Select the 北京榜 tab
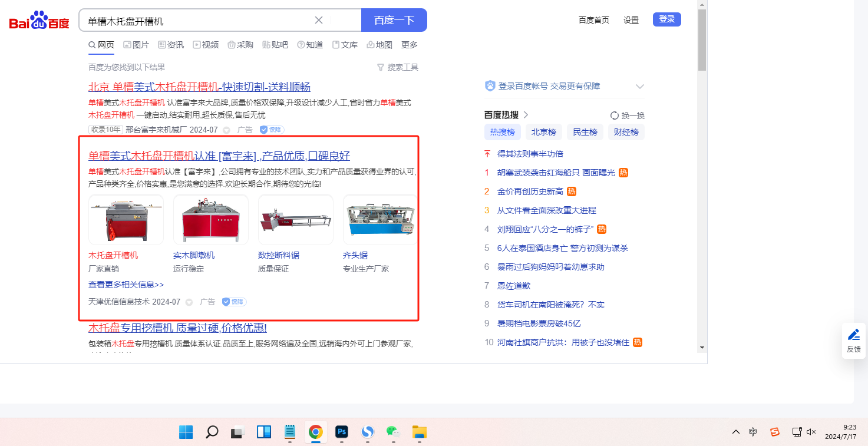This screenshot has height=446, width=868. pos(544,132)
